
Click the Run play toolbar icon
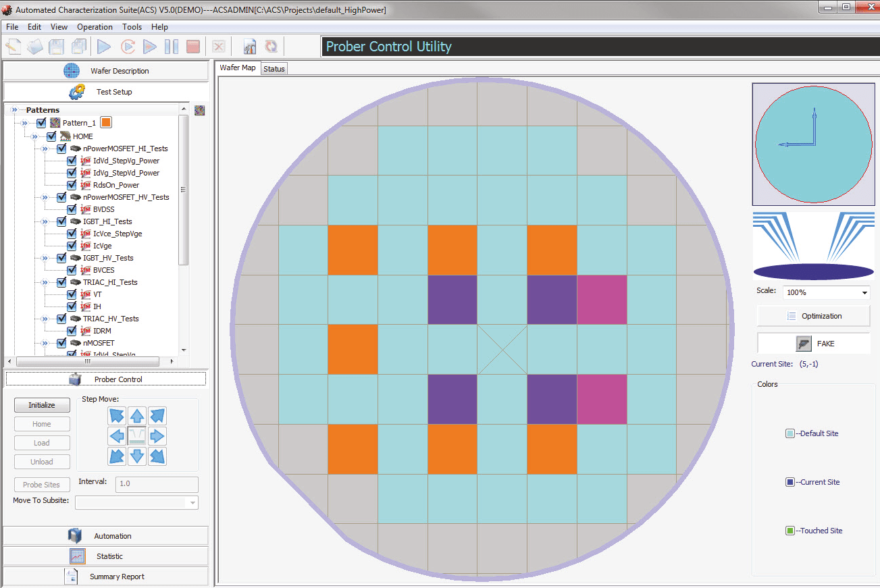coord(104,47)
